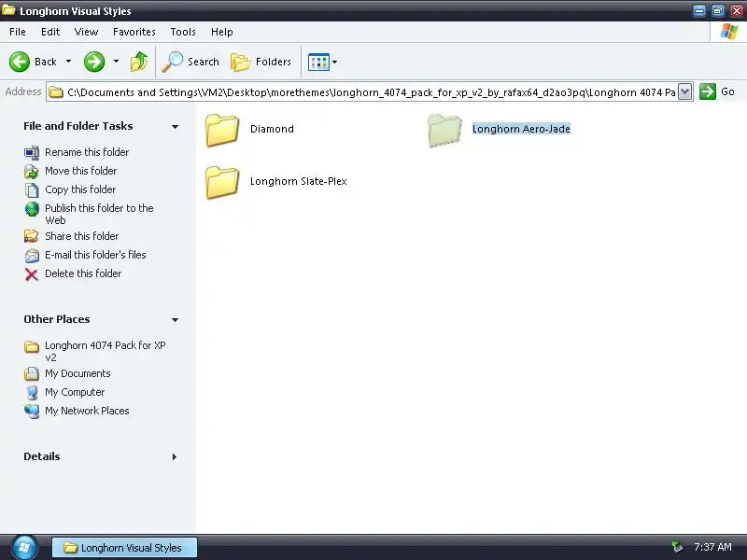Viewport: 747px width, 560px height.
Task: Click the green Forward arrow icon
Action: (94, 62)
